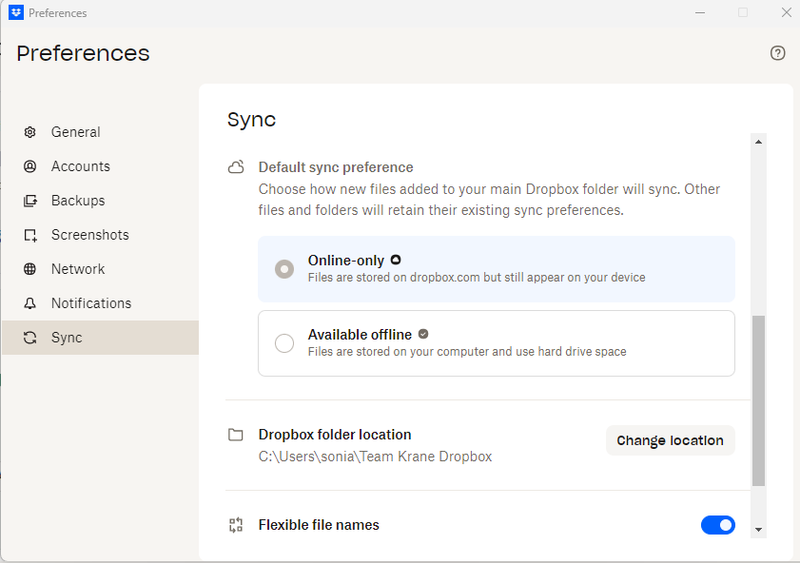Viewport: 800px width, 563px height.
Task: Switch to the Network settings tab
Action: 78,269
